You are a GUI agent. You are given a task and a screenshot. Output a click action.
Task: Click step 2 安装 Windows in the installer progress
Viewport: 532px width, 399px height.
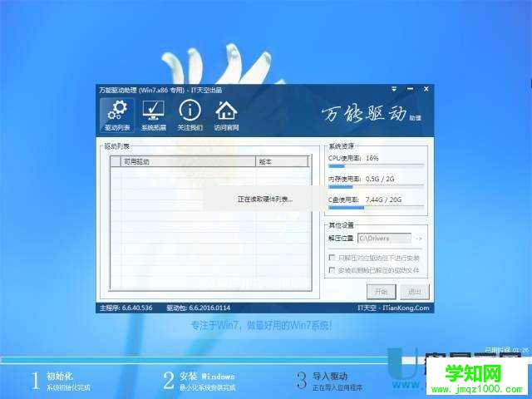tap(199, 381)
